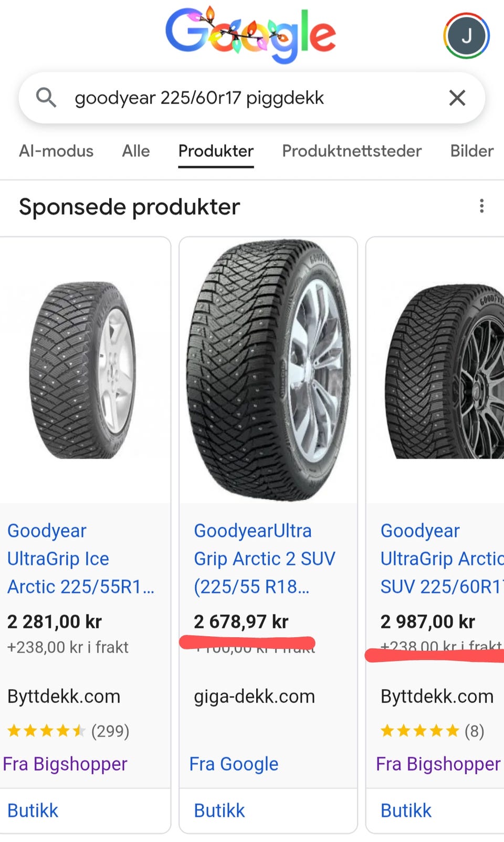Switch to Alle tab

point(136,151)
